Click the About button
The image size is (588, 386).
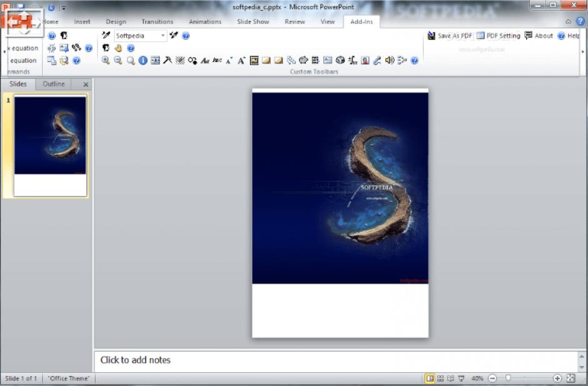(x=539, y=36)
